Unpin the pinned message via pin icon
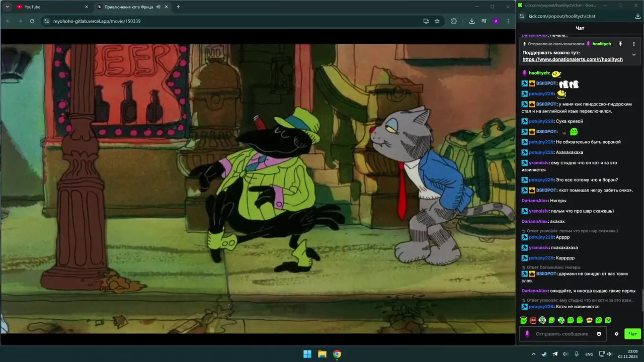 (x=620, y=44)
